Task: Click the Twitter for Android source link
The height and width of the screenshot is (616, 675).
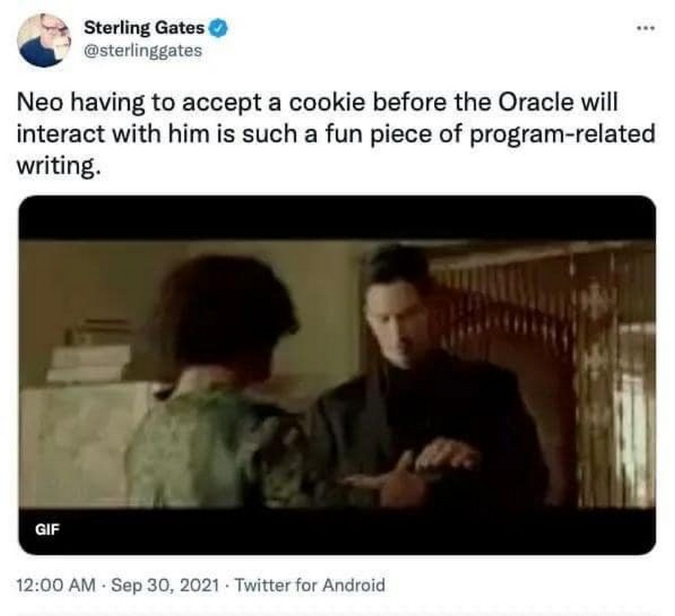Action: pos(310,585)
